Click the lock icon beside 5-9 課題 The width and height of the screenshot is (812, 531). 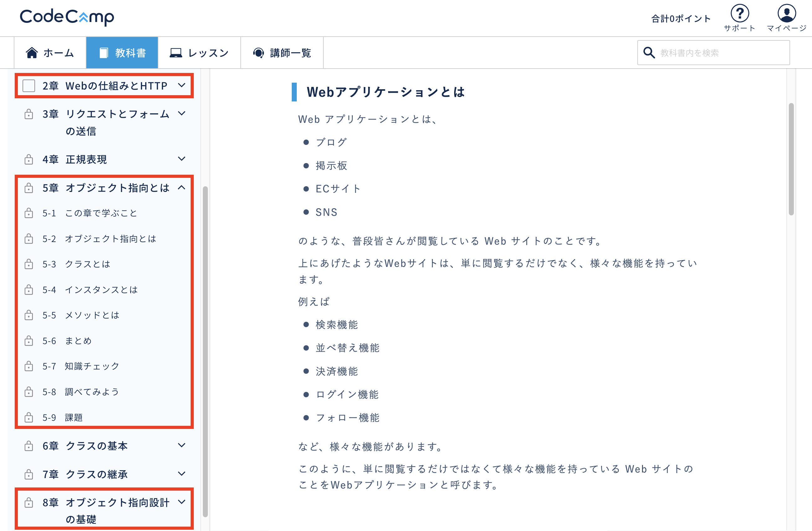tap(29, 417)
